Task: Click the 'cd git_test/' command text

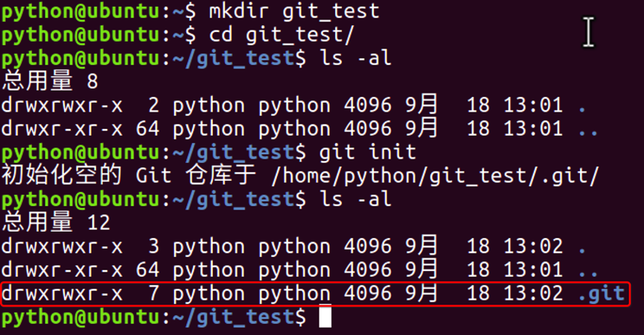Action: click(x=281, y=35)
